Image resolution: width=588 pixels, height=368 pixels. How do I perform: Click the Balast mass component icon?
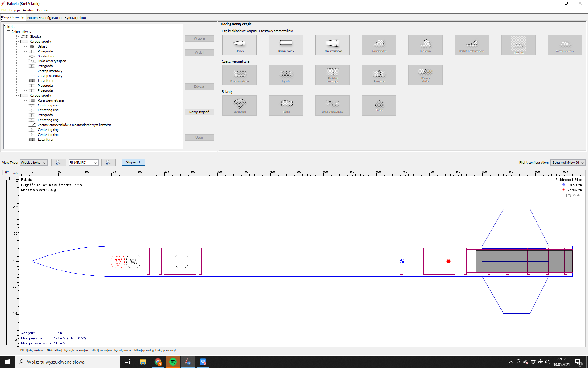[379, 105]
